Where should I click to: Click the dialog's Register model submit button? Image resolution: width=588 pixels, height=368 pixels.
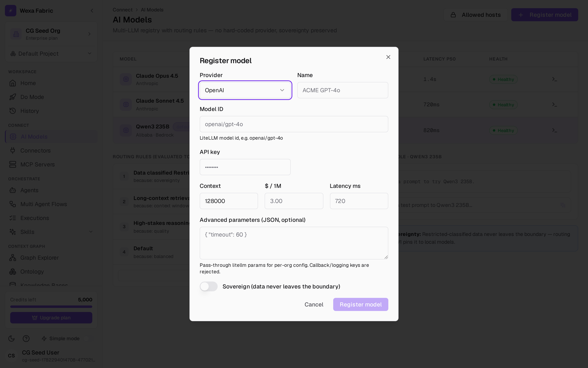click(x=361, y=304)
